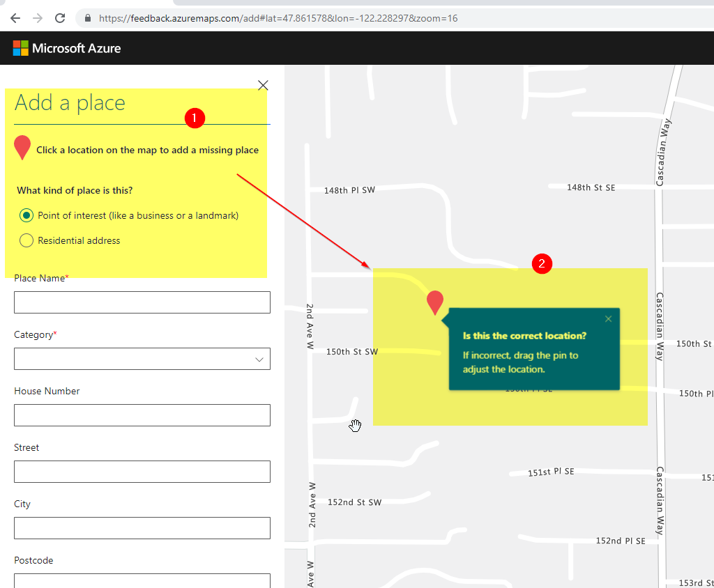
Task: Click the red pin icon in the Add a place panel
Action: [22, 146]
